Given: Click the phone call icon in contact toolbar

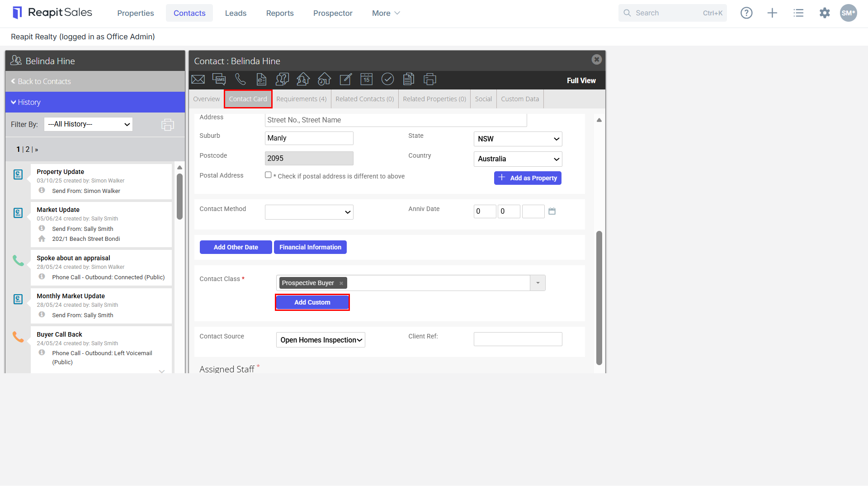Looking at the screenshot, I should 240,80.
